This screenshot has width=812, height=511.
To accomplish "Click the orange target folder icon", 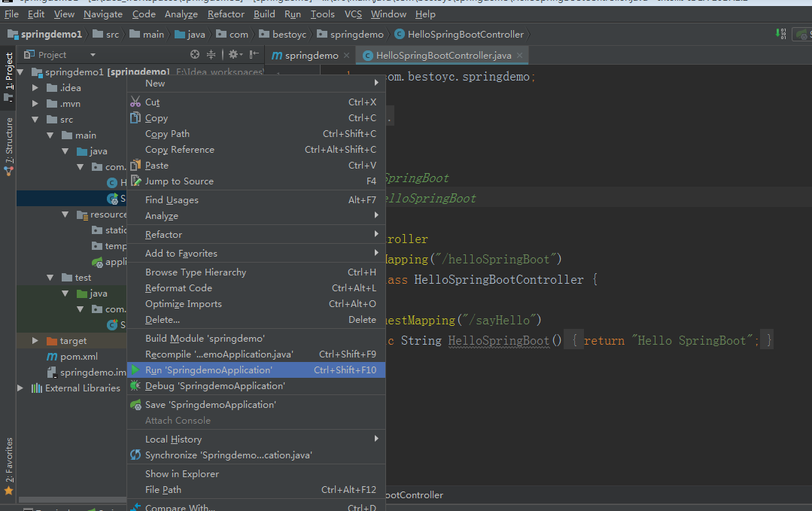I will (x=52, y=341).
